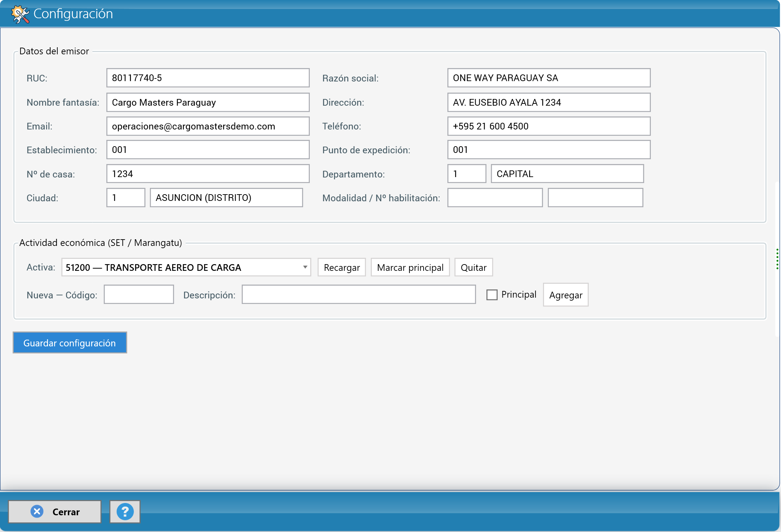Image resolution: width=781 pixels, height=532 pixels.
Task: Click the Nueva Código input field
Action: 139,294
